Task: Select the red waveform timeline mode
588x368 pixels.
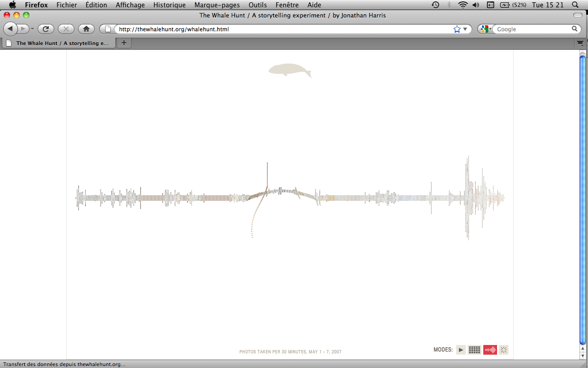Action: tap(490, 350)
